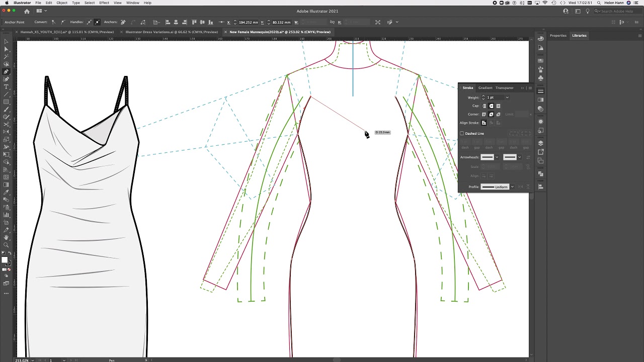The width and height of the screenshot is (644, 362).
Task: Switch to the Gradient panel tab
Action: 486,88
